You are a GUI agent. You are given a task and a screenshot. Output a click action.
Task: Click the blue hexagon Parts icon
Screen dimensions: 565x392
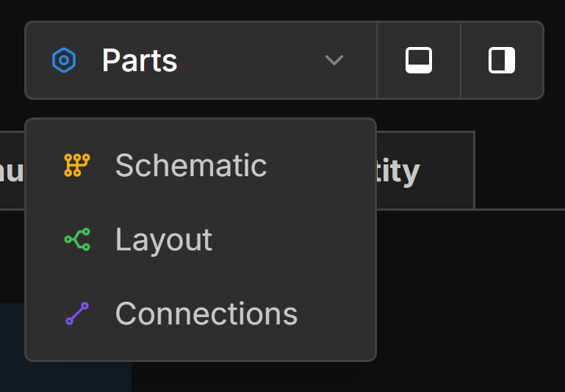pos(65,60)
